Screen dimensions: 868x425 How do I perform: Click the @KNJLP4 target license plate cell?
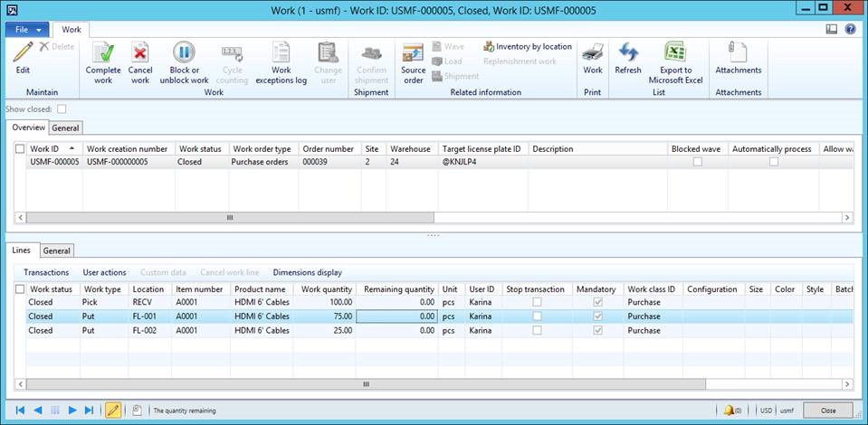coord(482,162)
